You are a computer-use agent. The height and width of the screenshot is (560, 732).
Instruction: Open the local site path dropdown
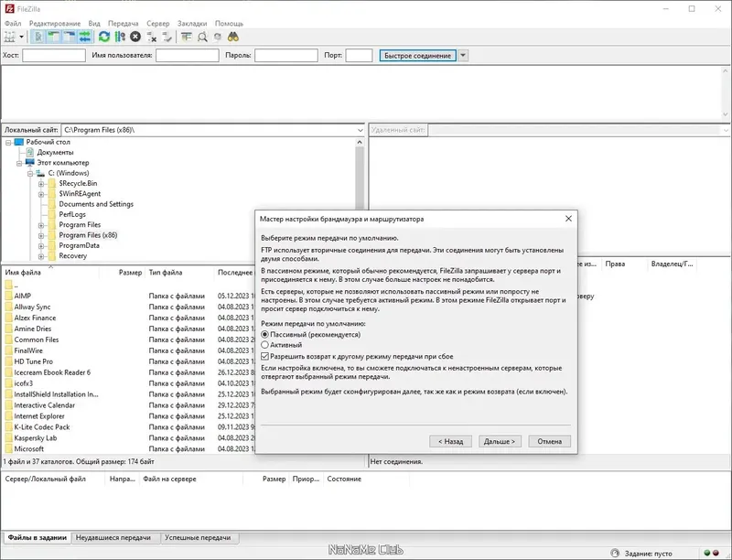360,130
